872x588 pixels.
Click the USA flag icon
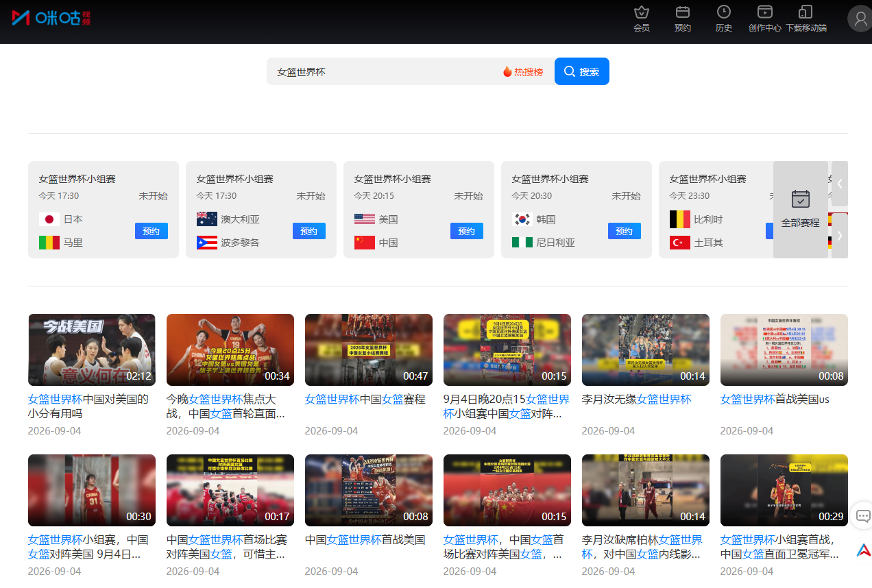tap(365, 219)
